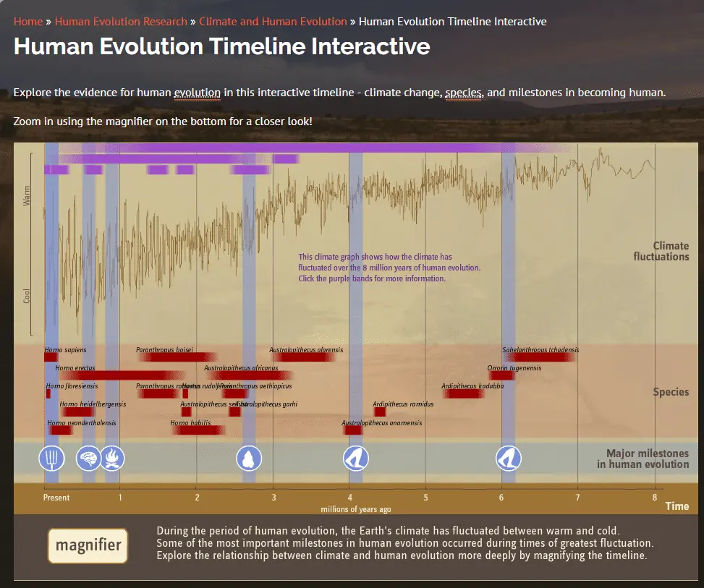Click the 'Climate fluctuations' section label
This screenshot has height=588, width=704.
(x=661, y=252)
